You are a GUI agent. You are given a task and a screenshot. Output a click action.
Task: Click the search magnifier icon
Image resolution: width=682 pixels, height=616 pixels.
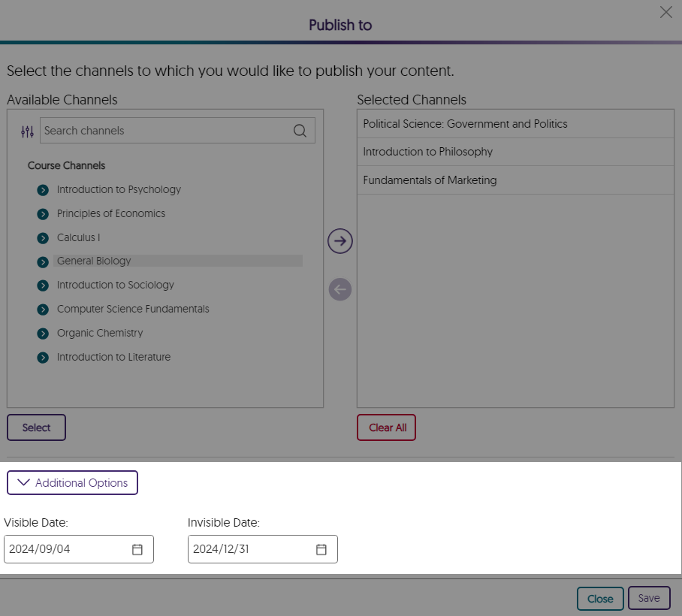coord(300,130)
